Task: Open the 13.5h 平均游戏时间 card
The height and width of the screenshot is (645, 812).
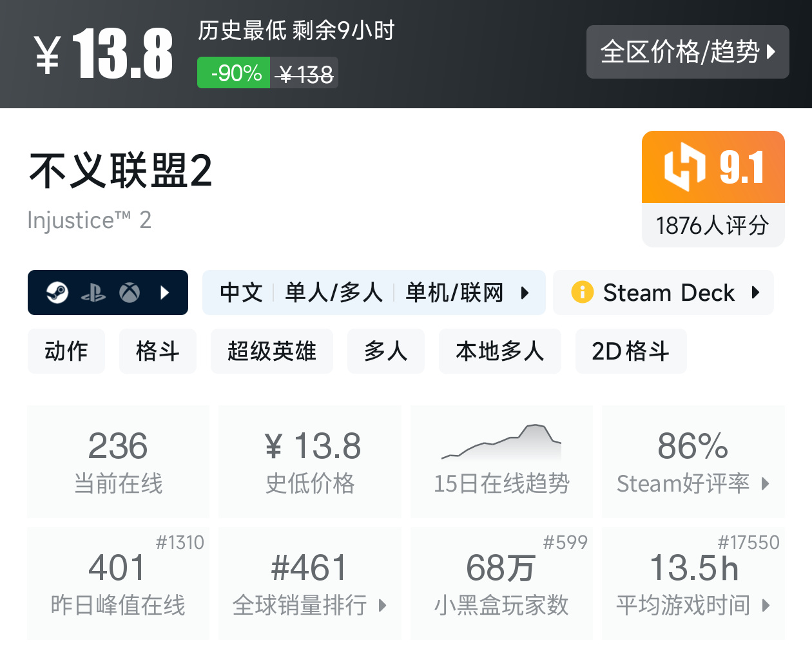Action: 693,583
